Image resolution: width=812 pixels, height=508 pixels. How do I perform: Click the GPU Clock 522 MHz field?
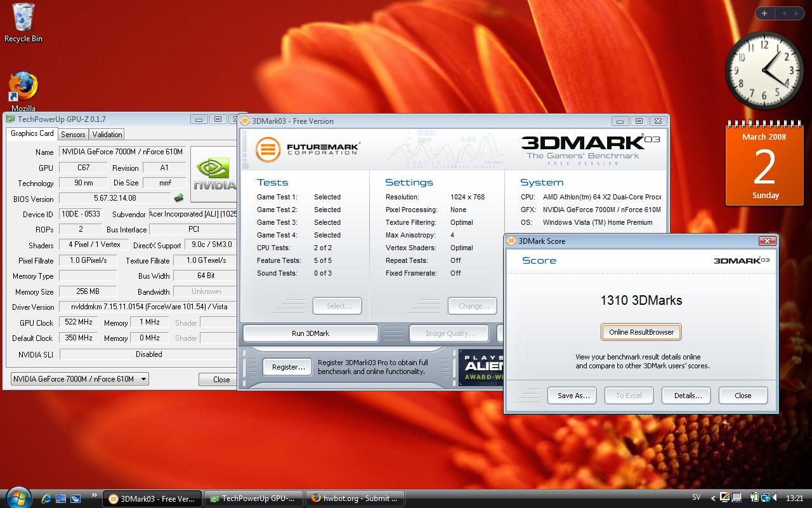point(79,322)
